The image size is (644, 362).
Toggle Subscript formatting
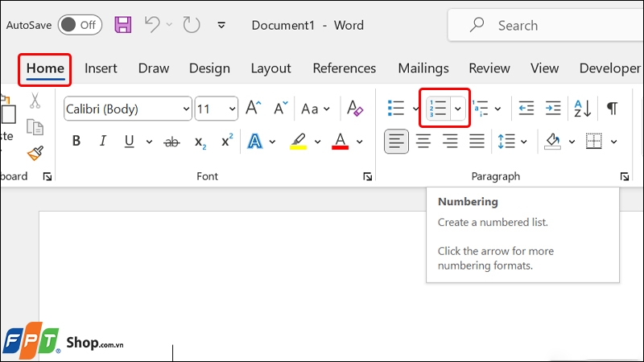pos(200,142)
